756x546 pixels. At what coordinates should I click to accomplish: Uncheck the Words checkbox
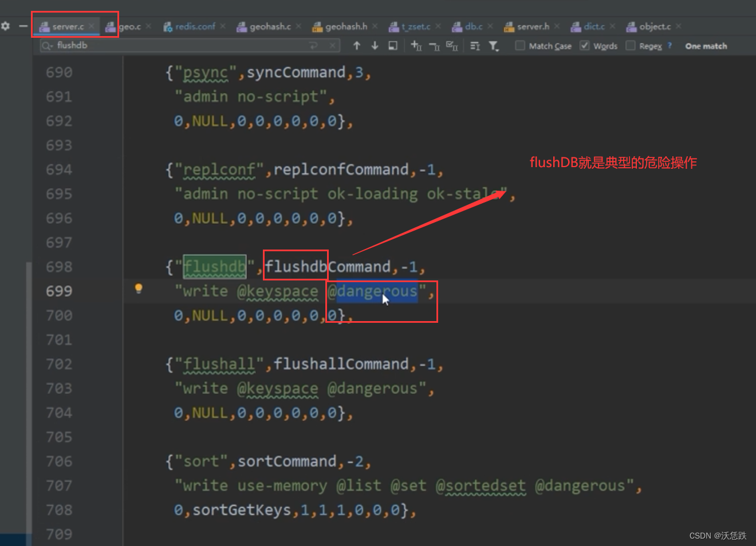point(585,45)
